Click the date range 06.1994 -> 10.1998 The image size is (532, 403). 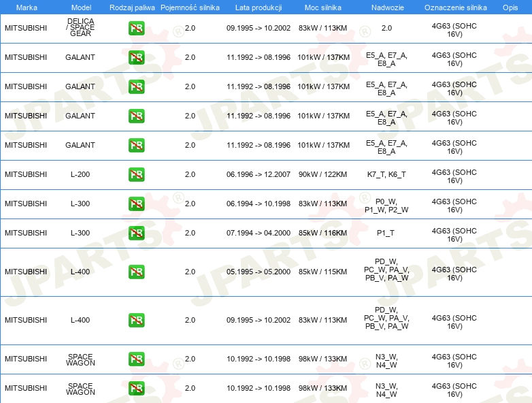click(259, 204)
